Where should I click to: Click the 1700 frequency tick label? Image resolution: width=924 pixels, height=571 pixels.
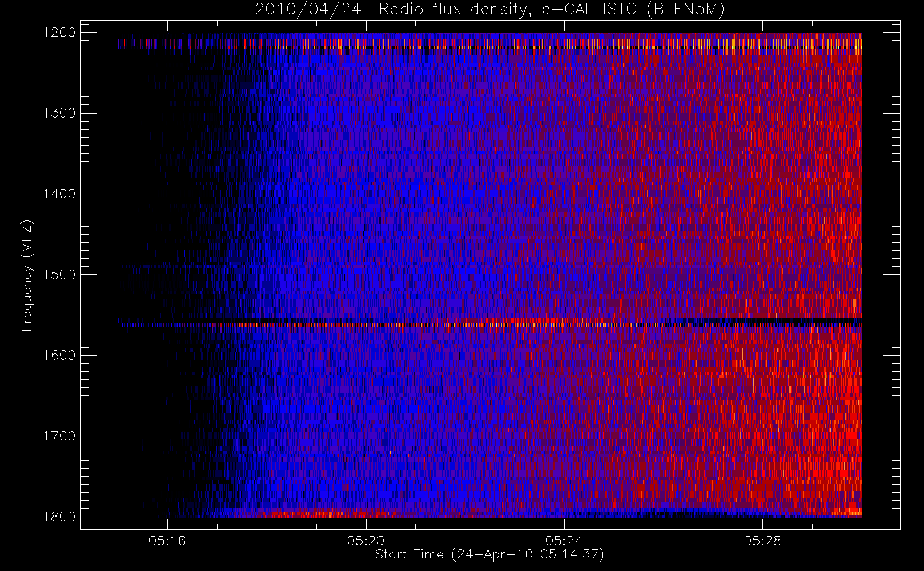[59, 436]
